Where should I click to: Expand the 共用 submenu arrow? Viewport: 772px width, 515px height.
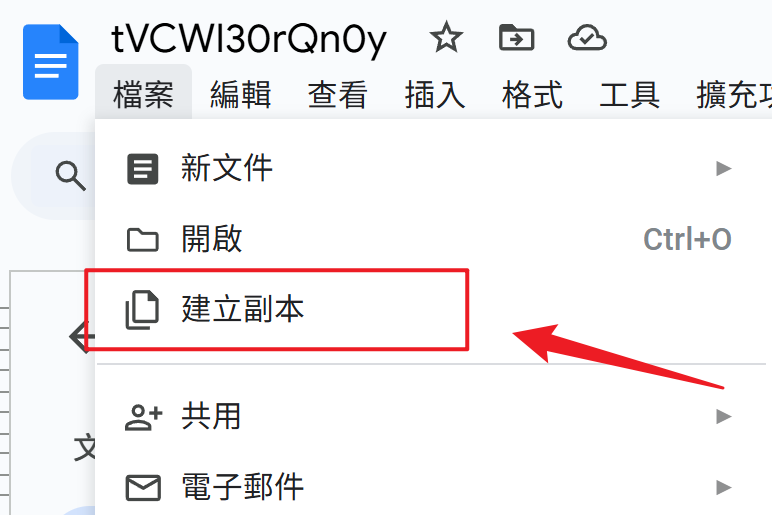click(723, 417)
